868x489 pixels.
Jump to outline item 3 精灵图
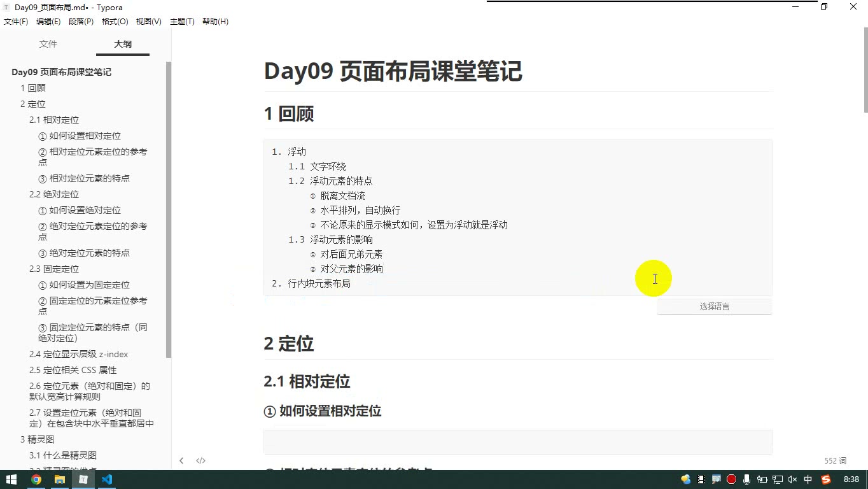point(38,439)
